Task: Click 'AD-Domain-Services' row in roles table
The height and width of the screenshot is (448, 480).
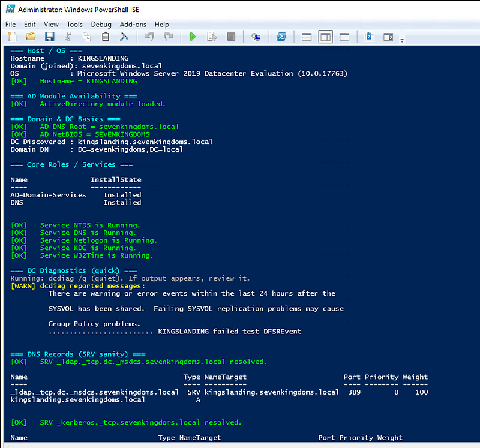Action: point(76,195)
